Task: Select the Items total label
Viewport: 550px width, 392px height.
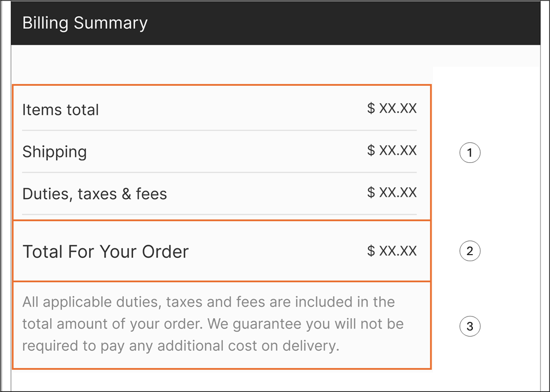Action: (x=60, y=110)
